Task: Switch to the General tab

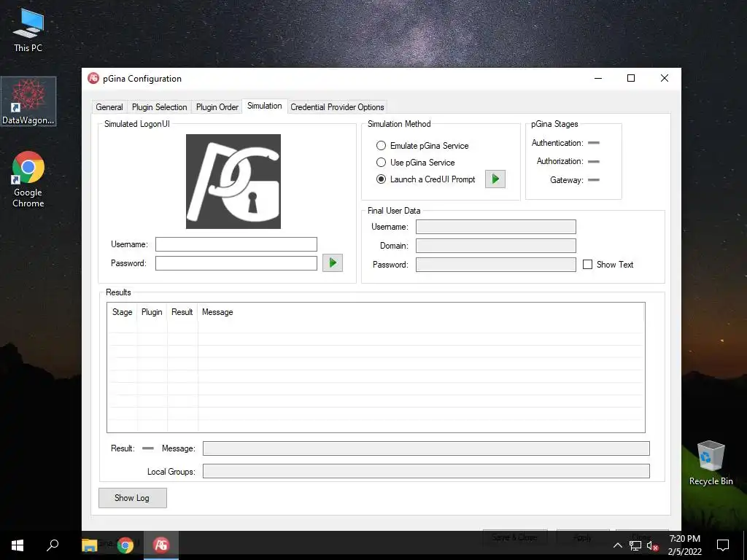Action: [x=109, y=107]
